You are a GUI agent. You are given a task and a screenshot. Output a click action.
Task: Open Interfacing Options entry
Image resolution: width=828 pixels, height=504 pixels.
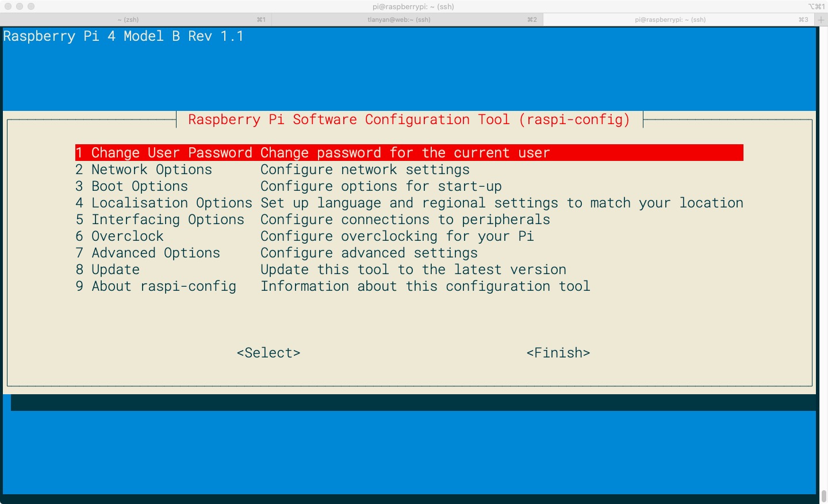tap(167, 220)
